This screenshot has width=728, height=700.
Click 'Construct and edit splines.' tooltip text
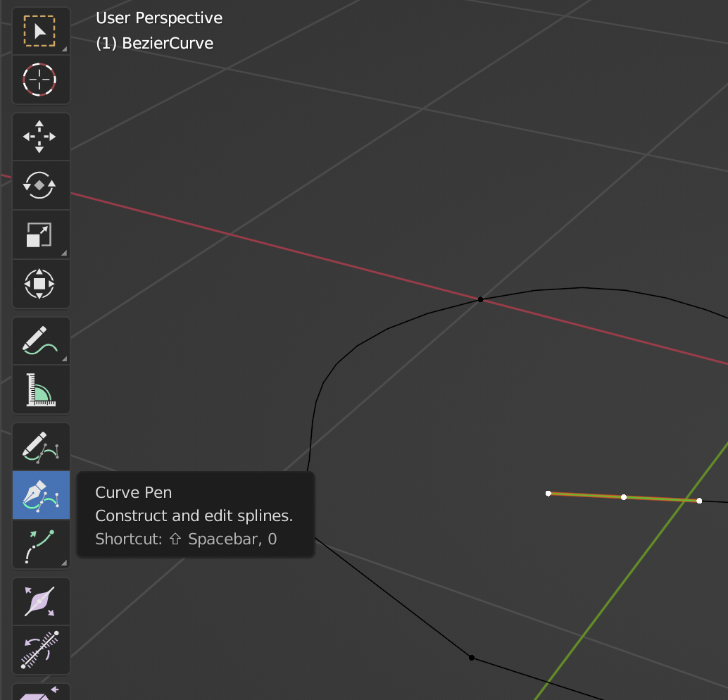pyautogui.click(x=194, y=515)
